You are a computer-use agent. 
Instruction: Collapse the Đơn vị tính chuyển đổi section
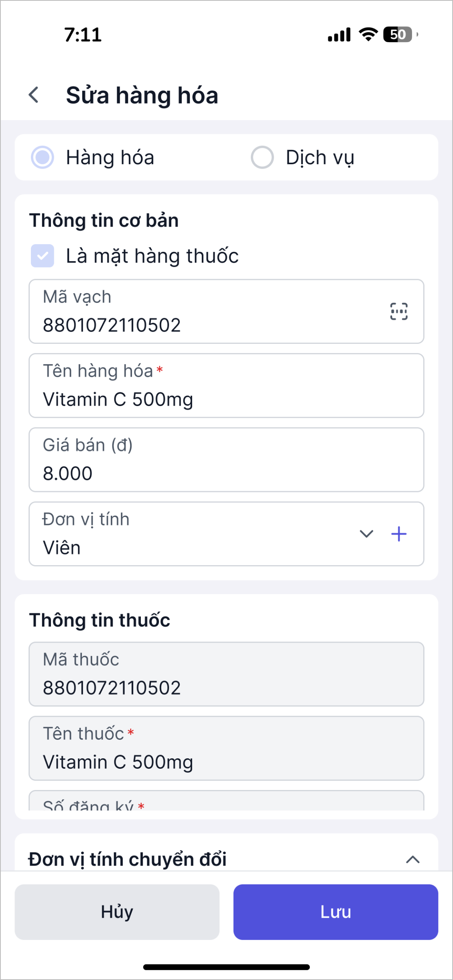click(x=412, y=860)
